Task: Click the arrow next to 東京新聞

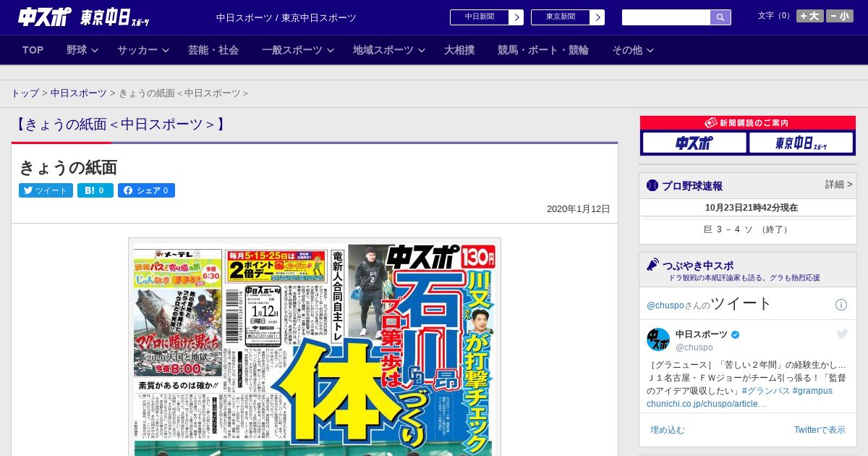Action: click(x=597, y=17)
